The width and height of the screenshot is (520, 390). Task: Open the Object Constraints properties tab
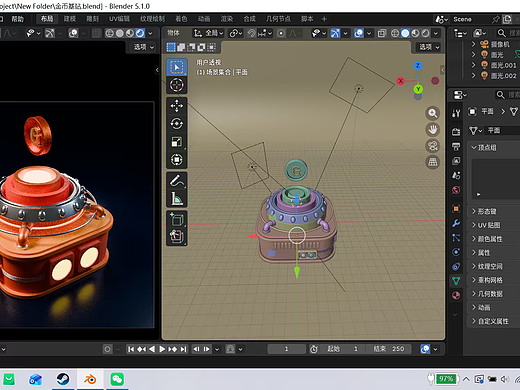[x=456, y=266]
